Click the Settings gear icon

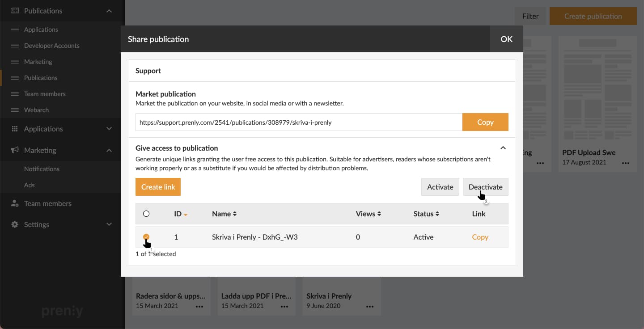click(15, 224)
